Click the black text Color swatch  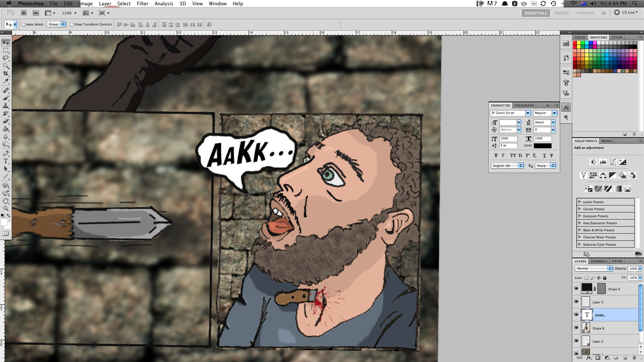[543, 146]
